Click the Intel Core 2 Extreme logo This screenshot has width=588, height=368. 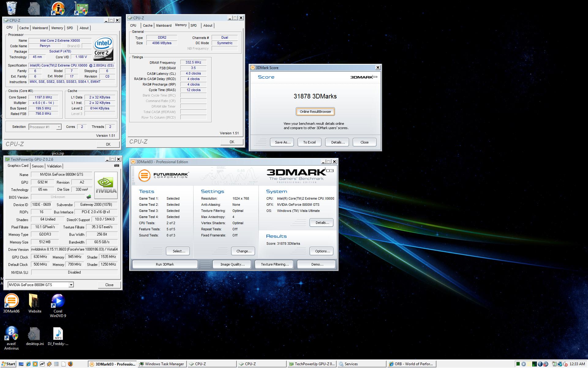pyautogui.click(x=103, y=48)
